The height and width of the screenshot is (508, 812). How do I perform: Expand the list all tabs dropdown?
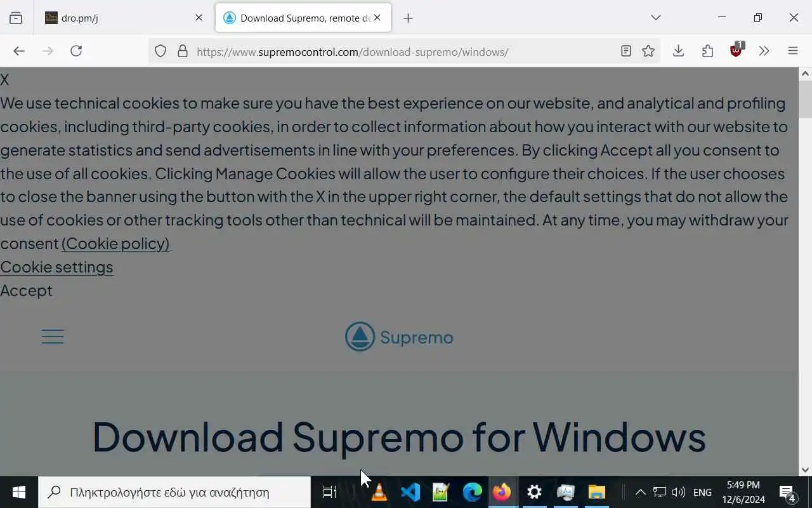[656, 18]
